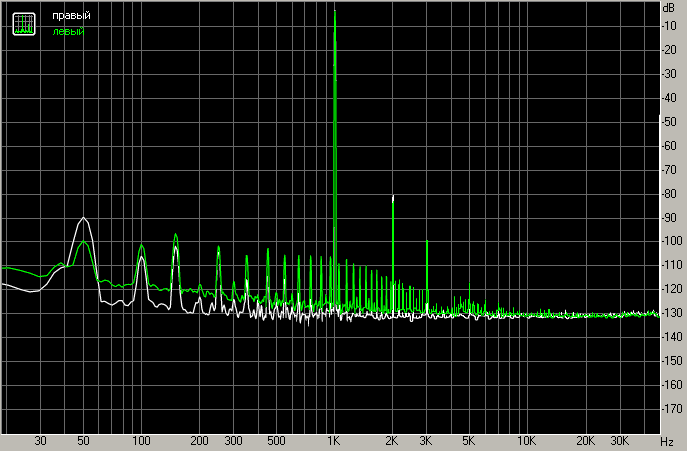Click the 30K frequency axis label
Viewport: 687px width, 451px height.
tap(619, 440)
